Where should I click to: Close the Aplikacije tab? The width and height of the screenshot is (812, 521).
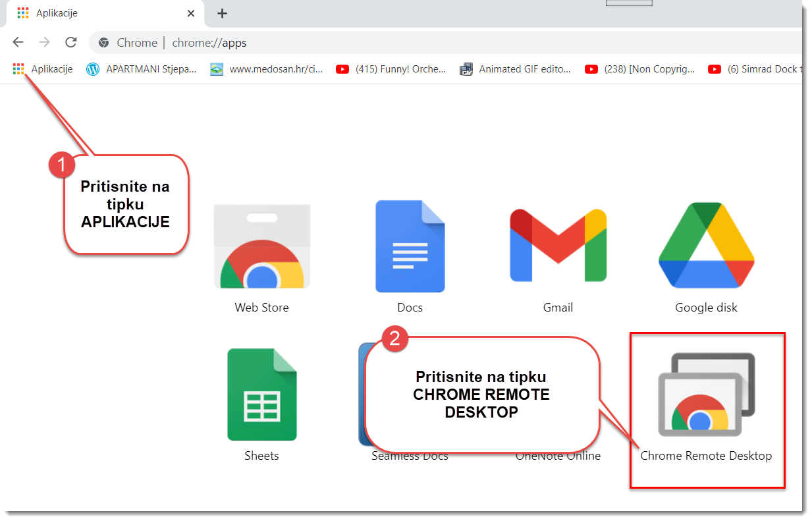pyautogui.click(x=191, y=13)
